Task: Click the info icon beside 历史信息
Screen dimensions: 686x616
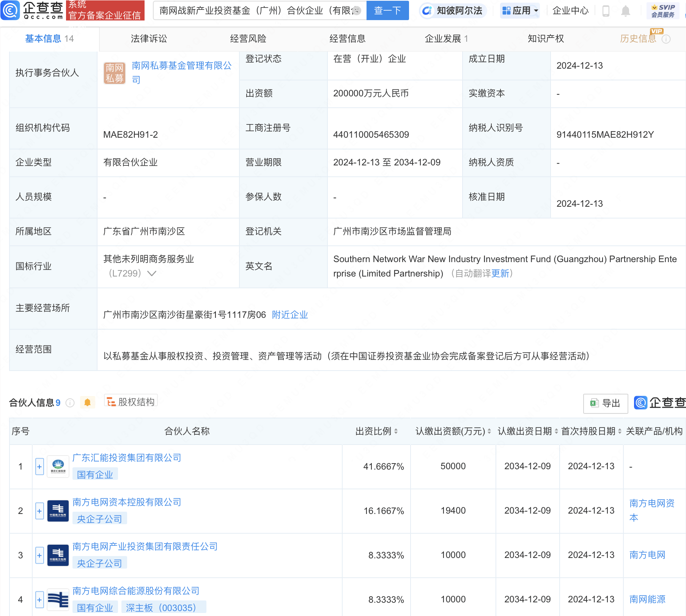Action: point(666,39)
